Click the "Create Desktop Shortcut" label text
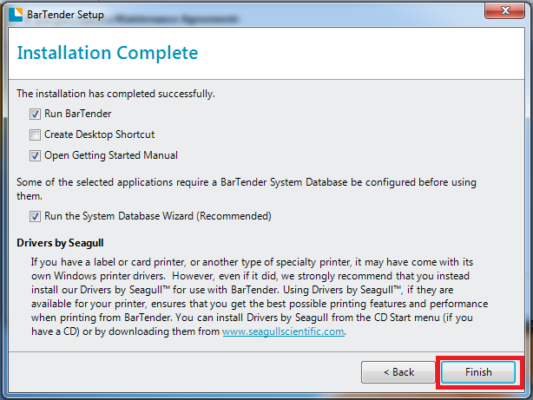The image size is (533, 400). (99, 135)
